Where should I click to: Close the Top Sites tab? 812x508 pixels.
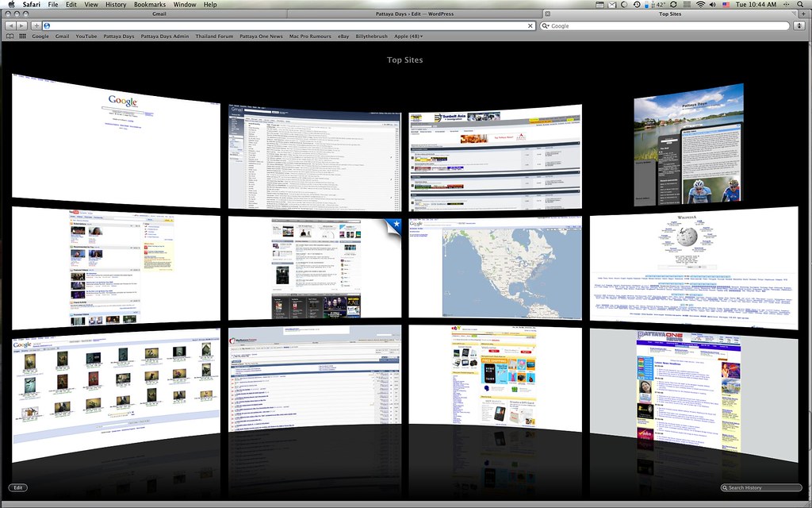coord(546,14)
